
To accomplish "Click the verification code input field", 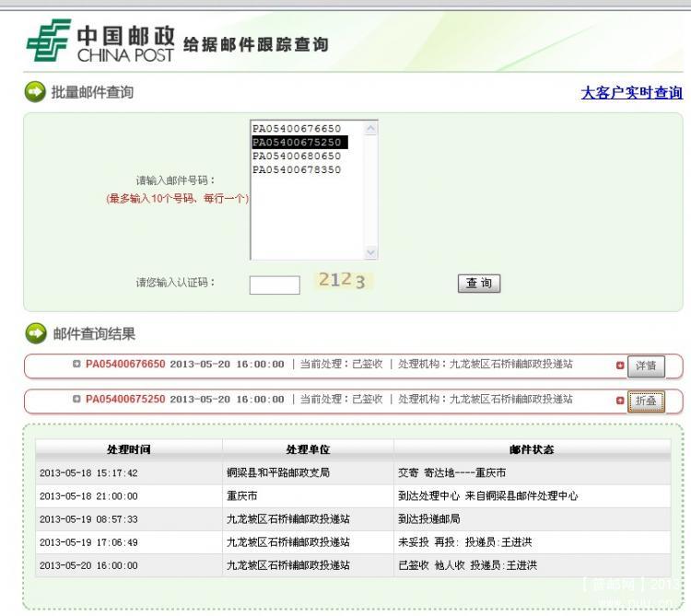I will pos(275,285).
